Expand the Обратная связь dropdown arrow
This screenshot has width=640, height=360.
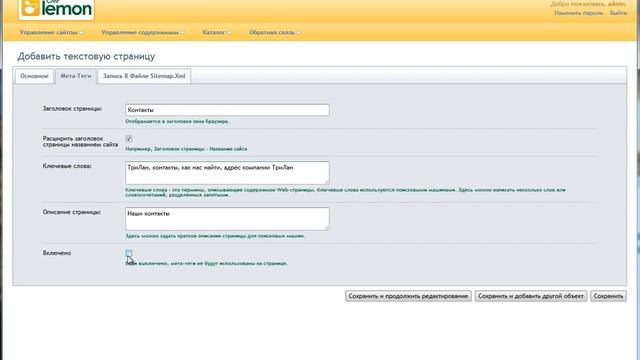click(x=298, y=33)
